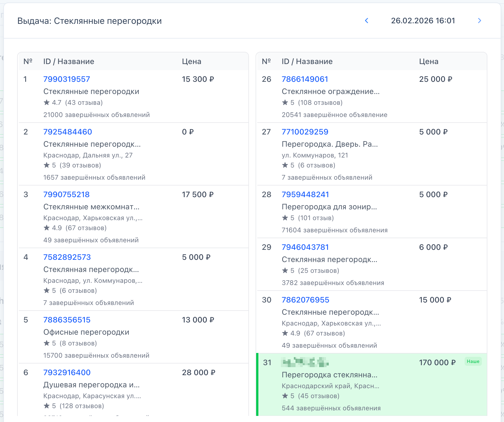Click the green "Наше" badge
This screenshot has width=504, height=422.
point(473,362)
